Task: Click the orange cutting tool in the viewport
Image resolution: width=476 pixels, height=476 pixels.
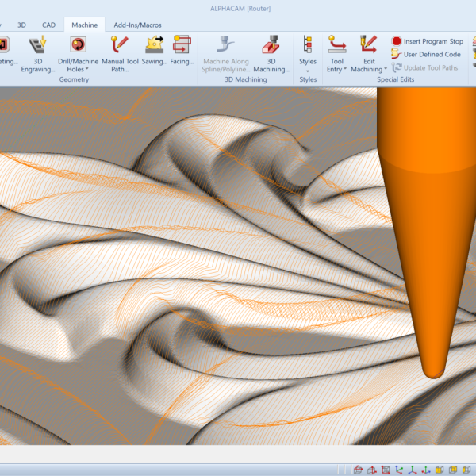Action: (427, 238)
